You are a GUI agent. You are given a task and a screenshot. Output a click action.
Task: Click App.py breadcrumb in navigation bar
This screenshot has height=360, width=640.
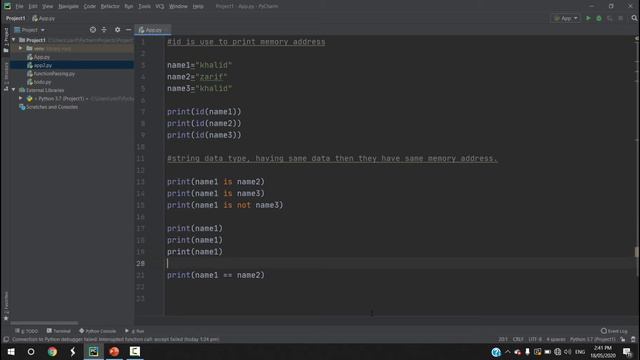pyautogui.click(x=44, y=18)
